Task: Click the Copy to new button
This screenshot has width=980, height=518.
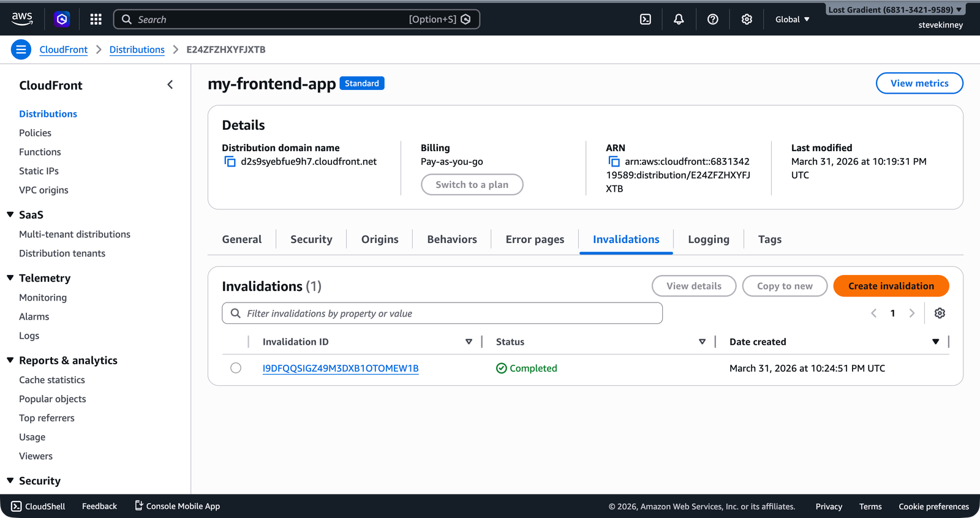Action: [x=785, y=286]
